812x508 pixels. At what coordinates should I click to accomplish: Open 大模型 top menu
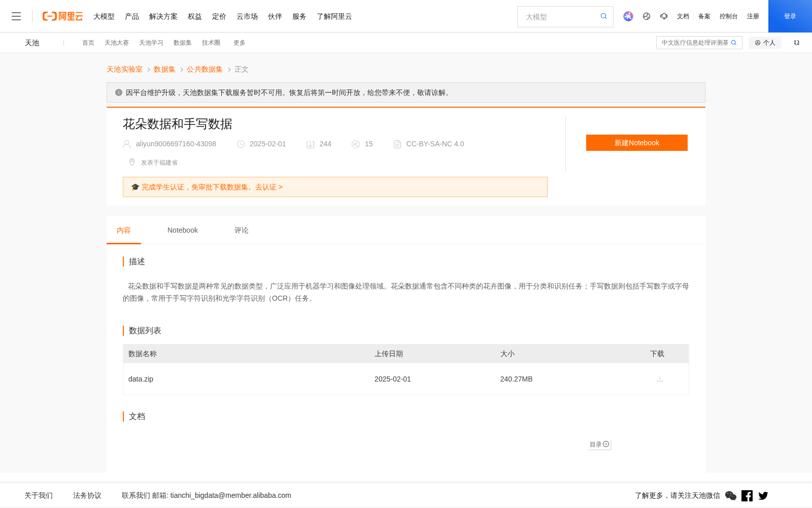tap(104, 16)
